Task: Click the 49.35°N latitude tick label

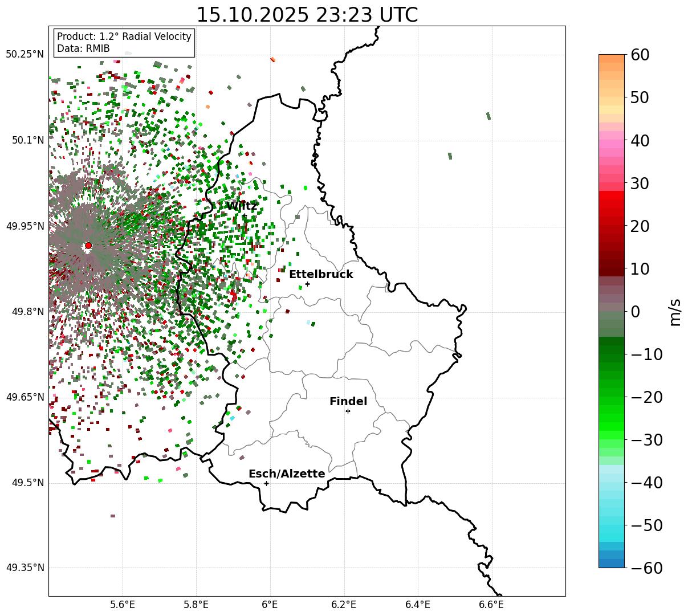Action: (25, 568)
